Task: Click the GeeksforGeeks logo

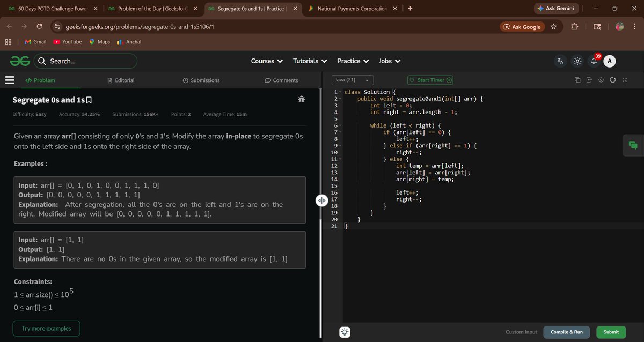Action: click(20, 61)
